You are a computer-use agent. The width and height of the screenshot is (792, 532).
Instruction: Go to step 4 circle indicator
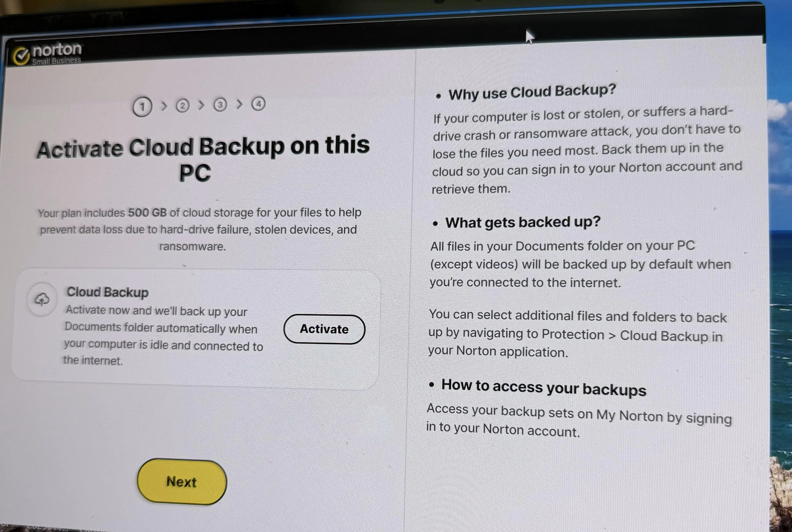[258, 103]
